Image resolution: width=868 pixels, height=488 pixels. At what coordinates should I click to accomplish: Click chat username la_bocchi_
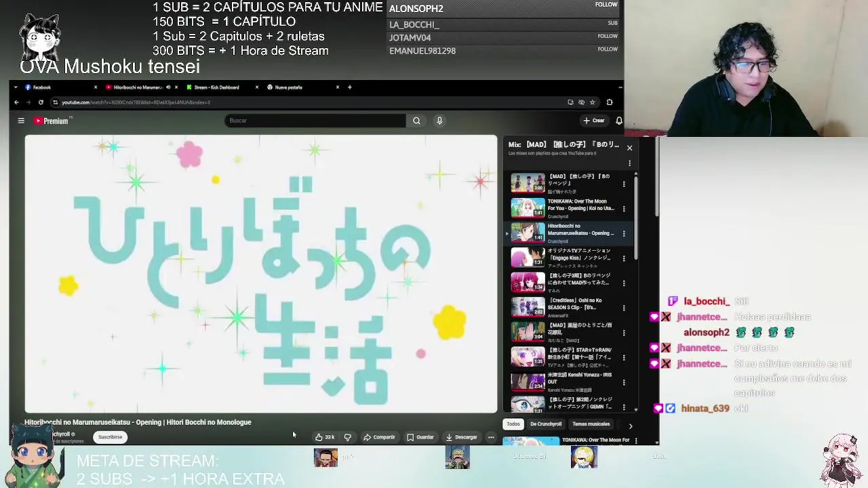[x=707, y=302]
